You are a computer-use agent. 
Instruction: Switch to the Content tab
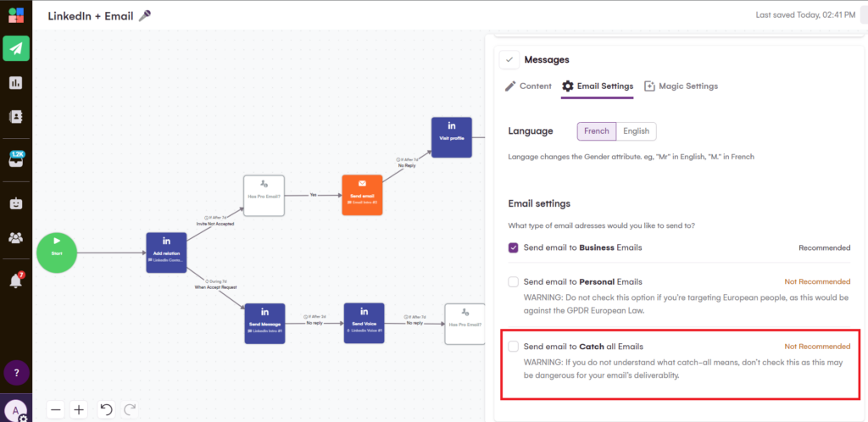click(528, 86)
